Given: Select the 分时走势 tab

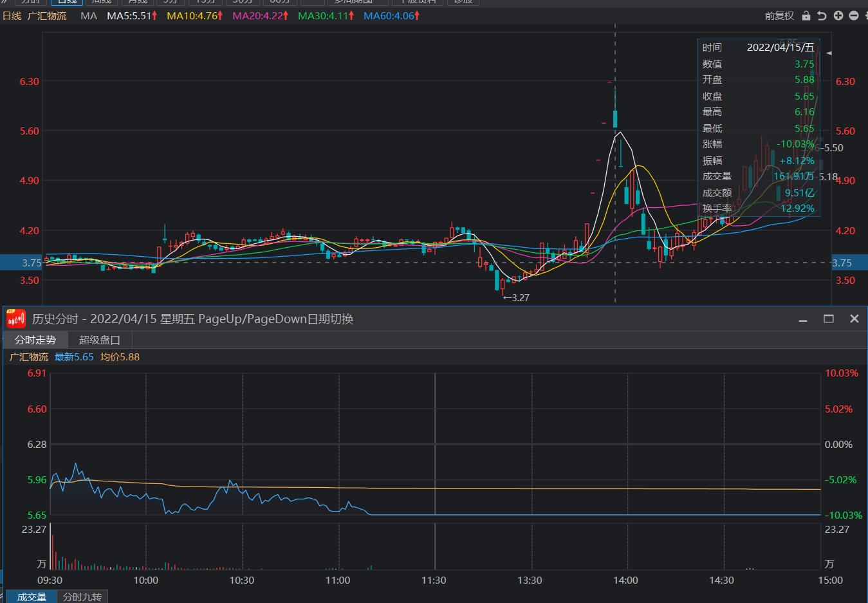Looking at the screenshot, I should tap(35, 340).
